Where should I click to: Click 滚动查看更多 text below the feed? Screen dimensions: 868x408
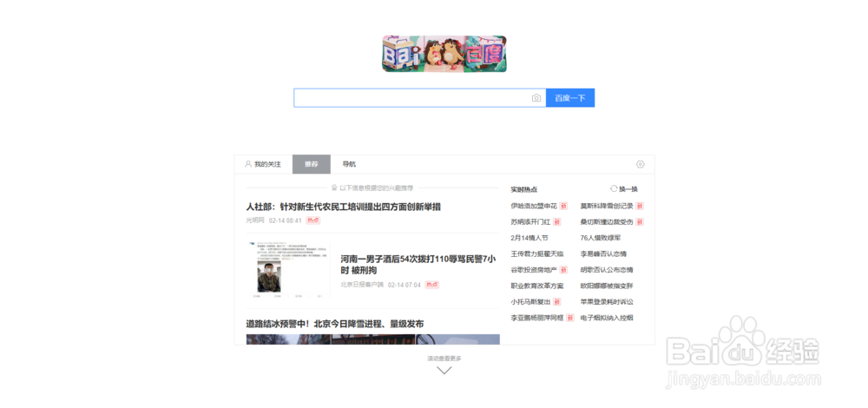point(444,359)
